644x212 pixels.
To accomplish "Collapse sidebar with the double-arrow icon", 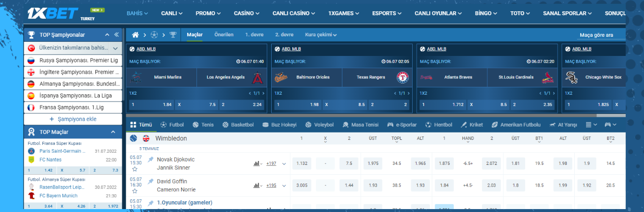I will 116,35.
